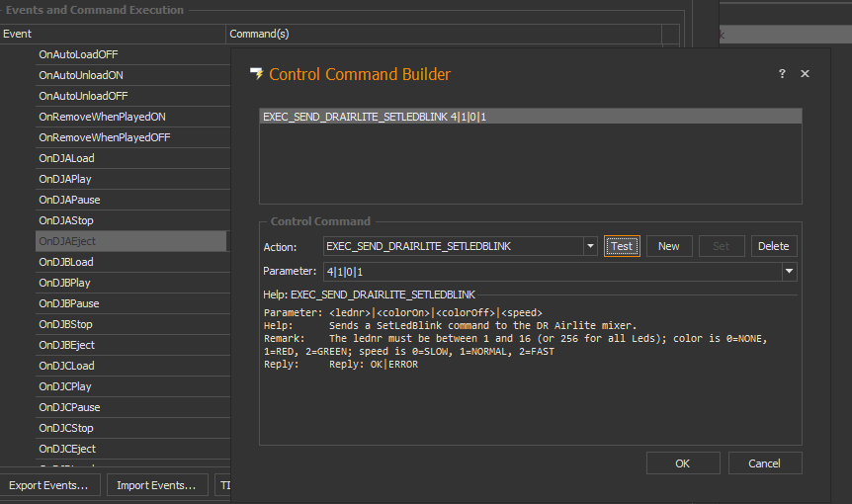Click the Command(s) column header
This screenshot has height=504, width=852.
tap(259, 34)
